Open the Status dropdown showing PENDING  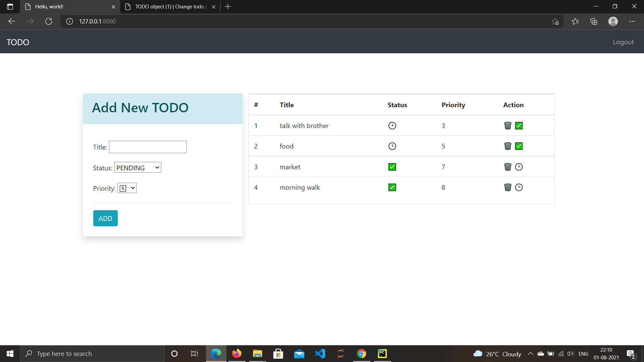pyautogui.click(x=138, y=167)
